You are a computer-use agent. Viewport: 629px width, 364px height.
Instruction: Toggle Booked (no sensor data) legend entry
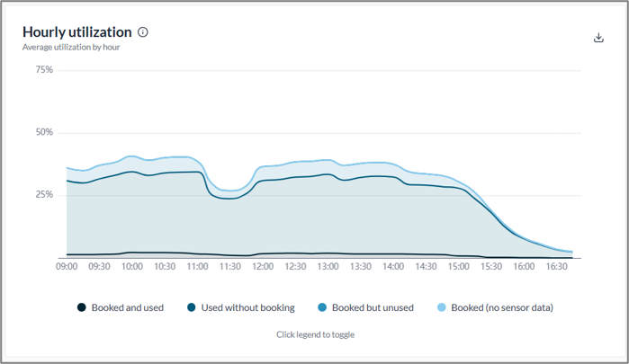click(x=495, y=307)
